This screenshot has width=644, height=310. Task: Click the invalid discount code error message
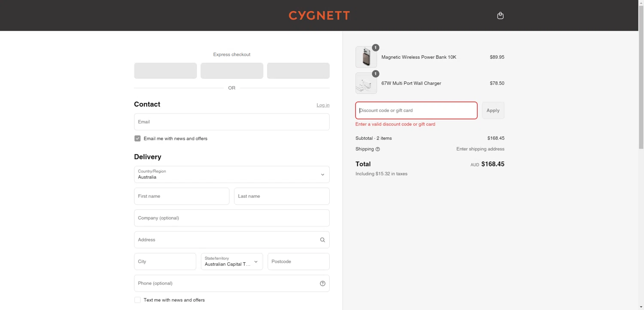point(395,124)
